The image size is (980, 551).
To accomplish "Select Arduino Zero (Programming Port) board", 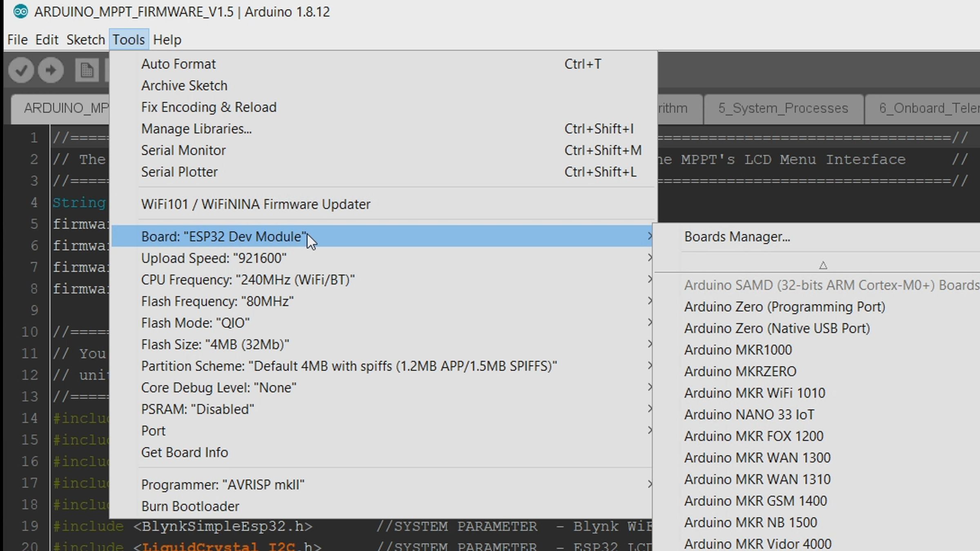I will point(817,307).
